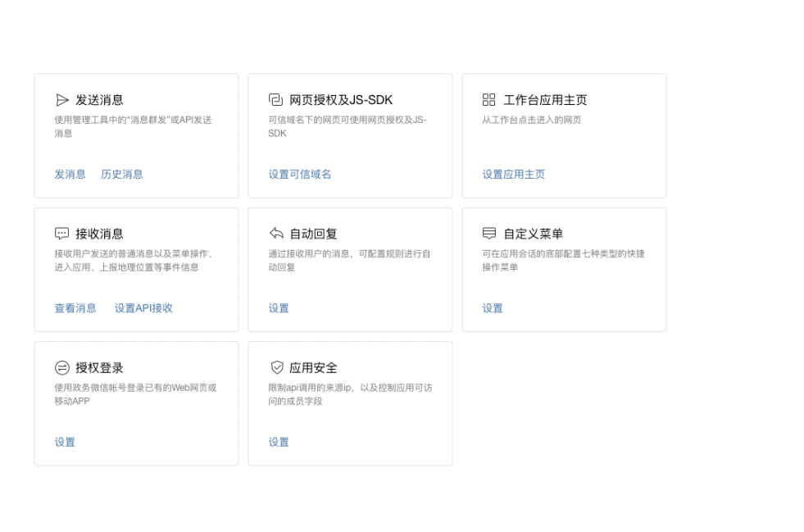Screen dimensions: 804x532
Task: Click the grid icon next to 工作台应用主页
Action: (489, 99)
